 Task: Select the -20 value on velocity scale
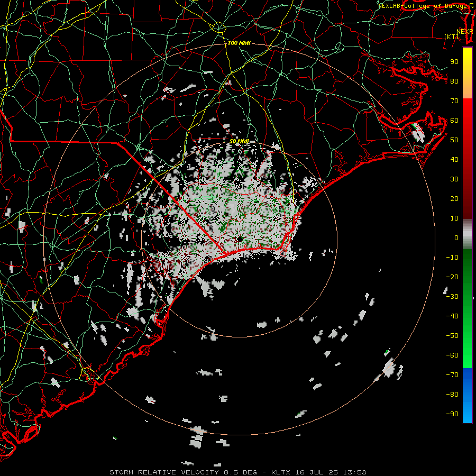pyautogui.click(x=452, y=277)
